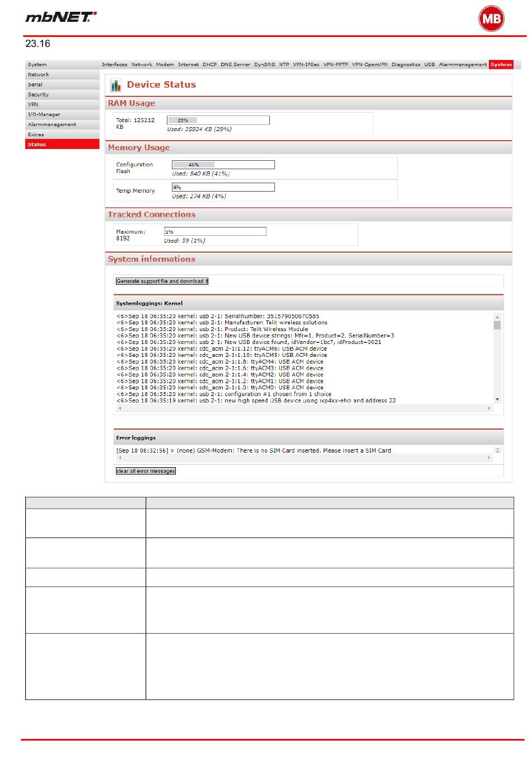Click the 'Maximum: 8192' label
This screenshot has height=772, width=532.
click(x=130, y=235)
